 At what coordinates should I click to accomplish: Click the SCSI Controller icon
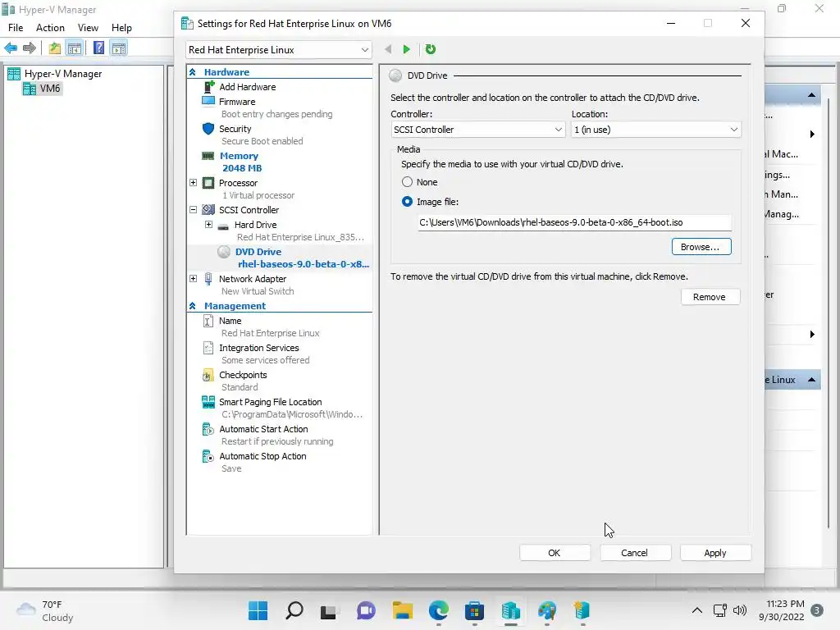coord(208,209)
